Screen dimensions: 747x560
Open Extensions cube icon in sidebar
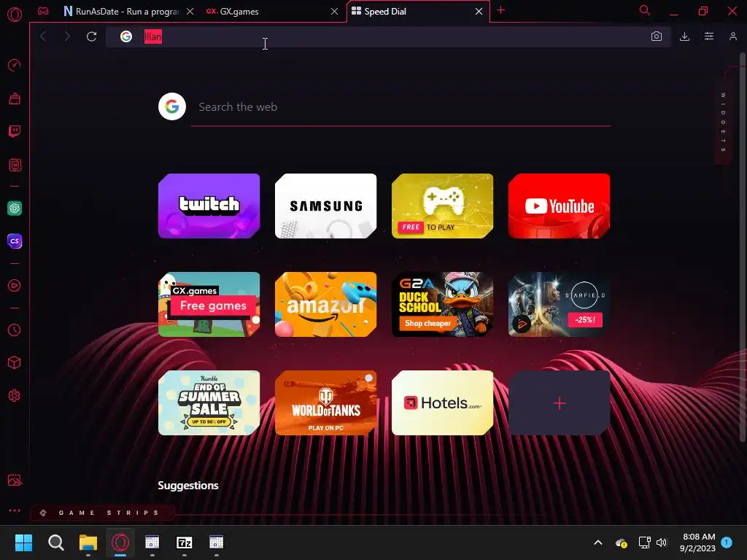(x=15, y=363)
